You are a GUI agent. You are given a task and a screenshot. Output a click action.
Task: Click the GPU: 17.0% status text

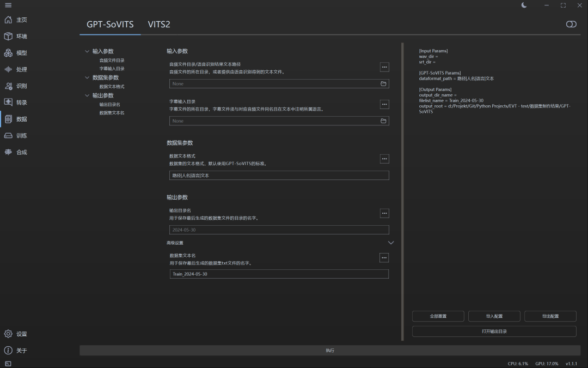click(547, 364)
